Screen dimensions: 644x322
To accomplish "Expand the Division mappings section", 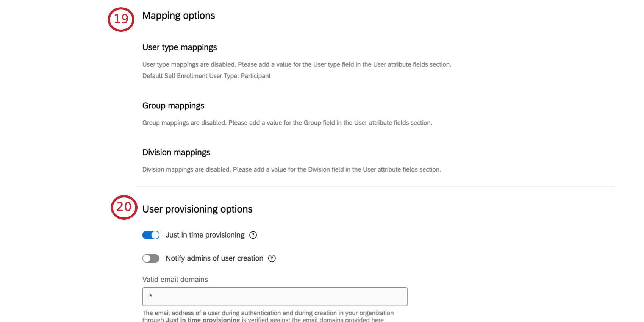I will (176, 152).
